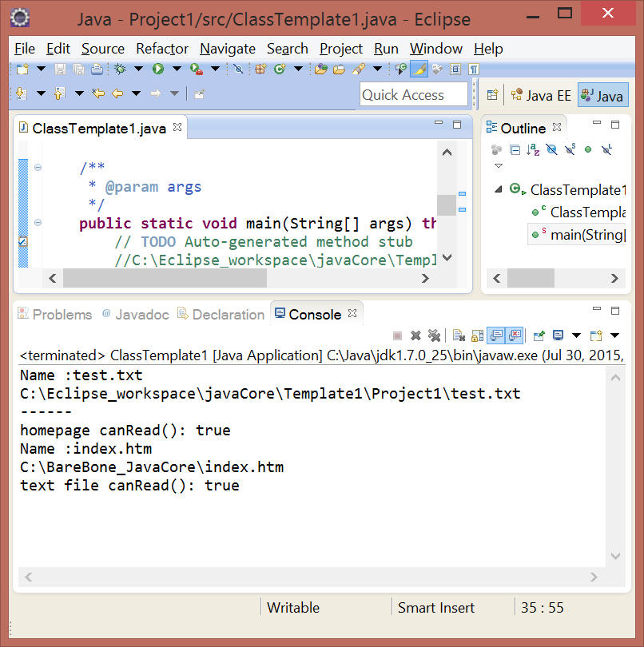Image resolution: width=644 pixels, height=647 pixels.
Task: Click the Save All icon
Action: pyautogui.click(x=78, y=69)
